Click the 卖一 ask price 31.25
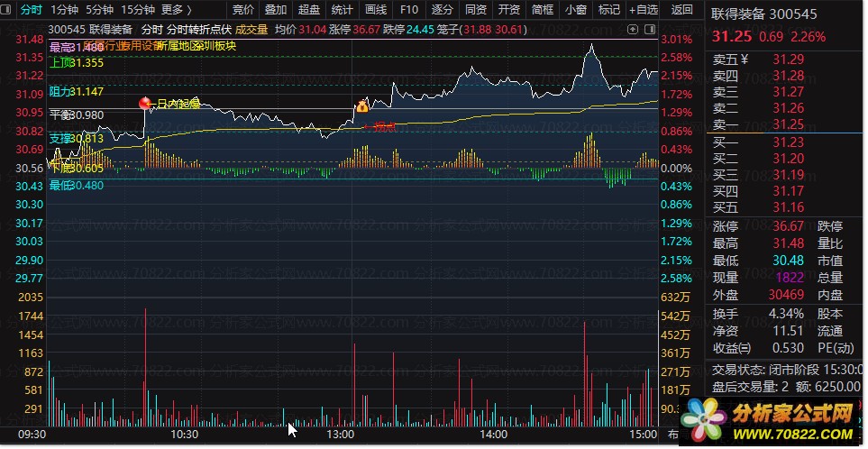This screenshot has width=868, height=449. [x=789, y=124]
